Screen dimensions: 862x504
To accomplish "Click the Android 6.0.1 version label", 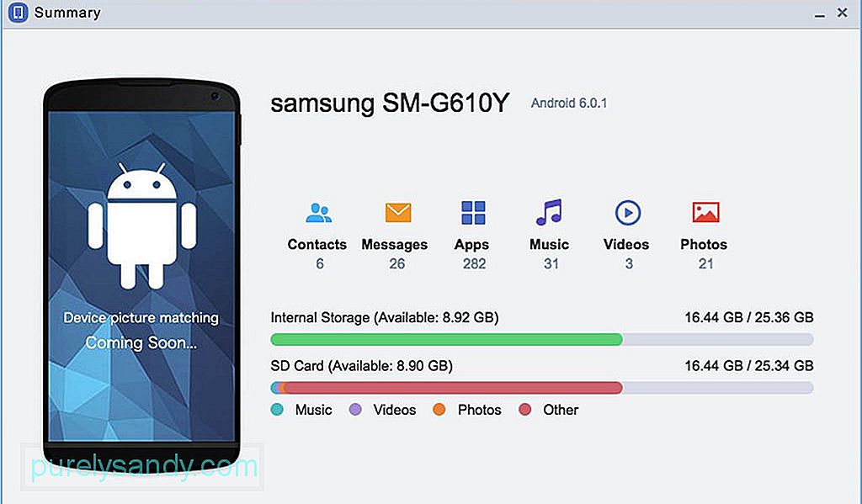I will tap(569, 103).
